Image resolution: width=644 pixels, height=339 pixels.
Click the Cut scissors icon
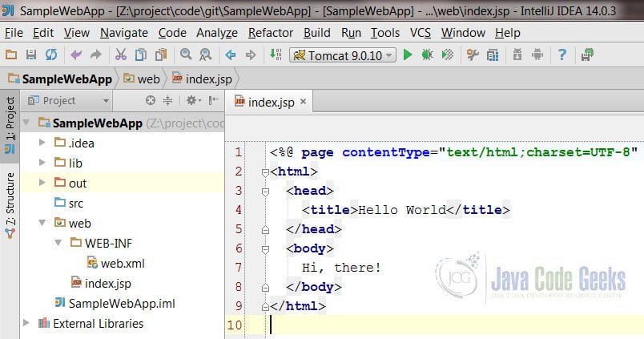pyautogui.click(x=121, y=54)
